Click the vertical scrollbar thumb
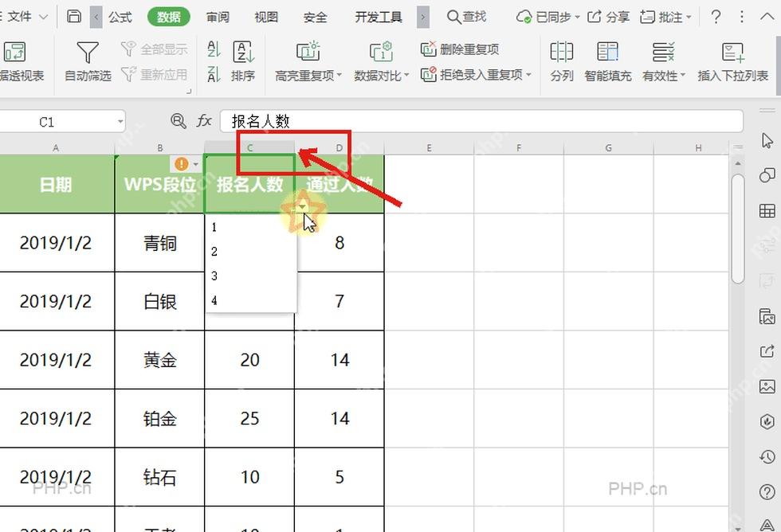Screen dimensions: 781x532 pos(738,229)
